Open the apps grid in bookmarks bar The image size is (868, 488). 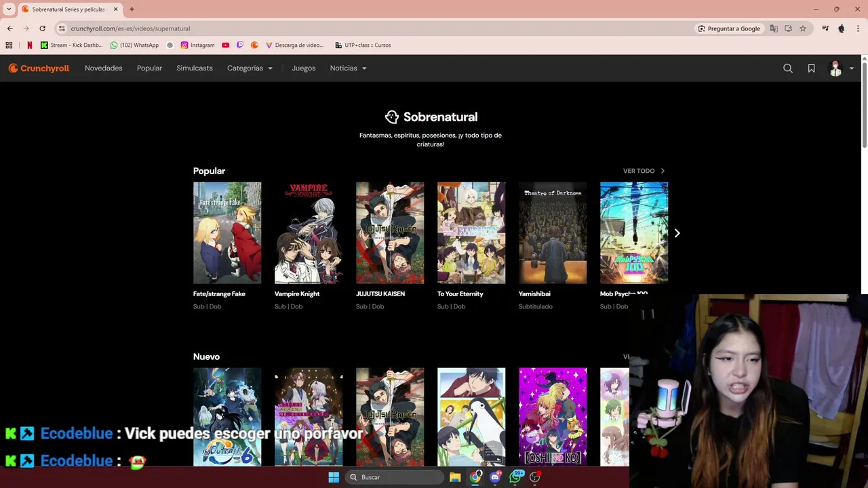click(9, 45)
